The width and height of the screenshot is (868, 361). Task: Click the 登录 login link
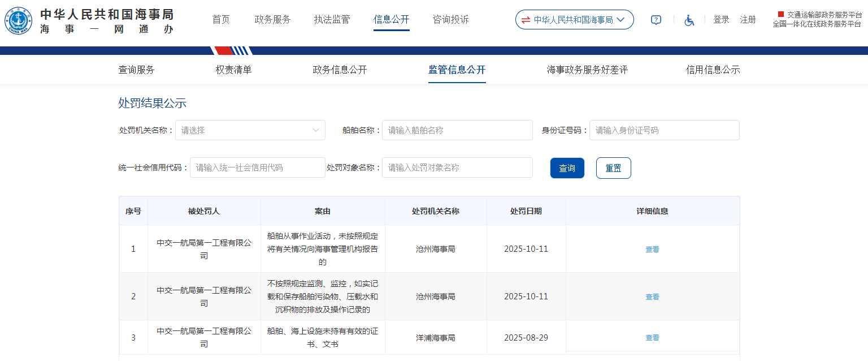point(721,20)
